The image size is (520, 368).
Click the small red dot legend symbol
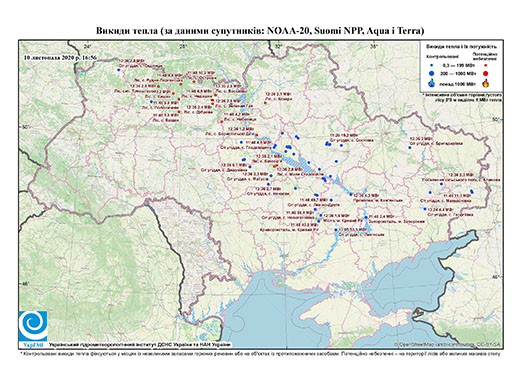pos(485,66)
